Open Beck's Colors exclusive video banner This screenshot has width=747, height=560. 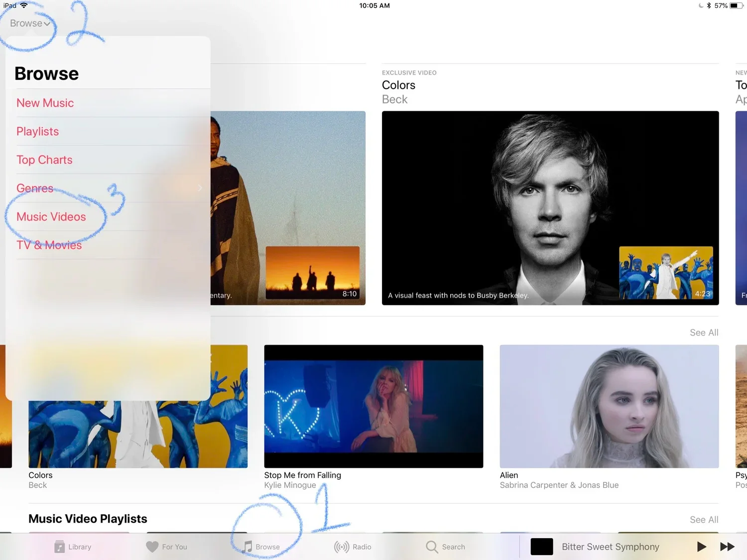click(550, 208)
